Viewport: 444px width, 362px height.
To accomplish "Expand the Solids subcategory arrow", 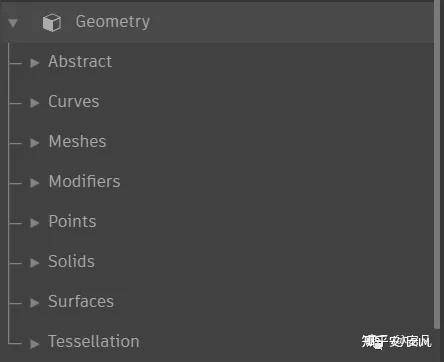I will [x=34, y=263].
